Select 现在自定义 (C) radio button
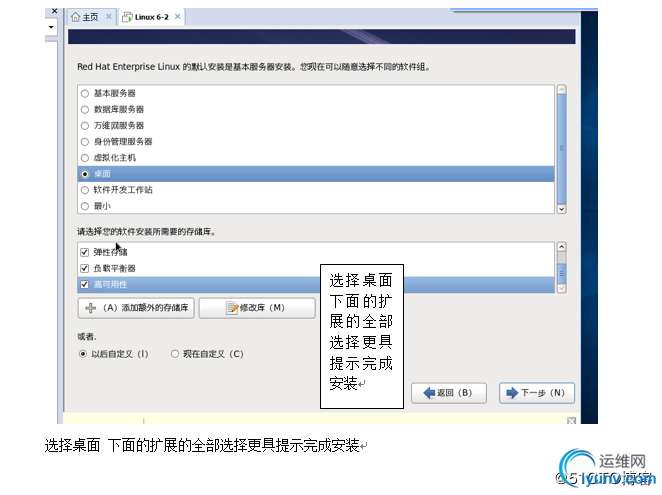The height and width of the screenshot is (495, 662). pos(175,354)
